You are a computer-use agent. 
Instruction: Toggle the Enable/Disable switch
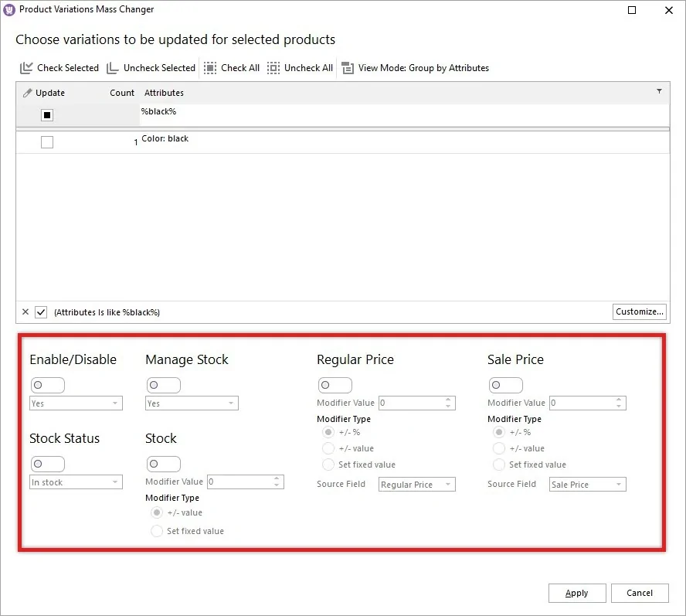[47, 385]
